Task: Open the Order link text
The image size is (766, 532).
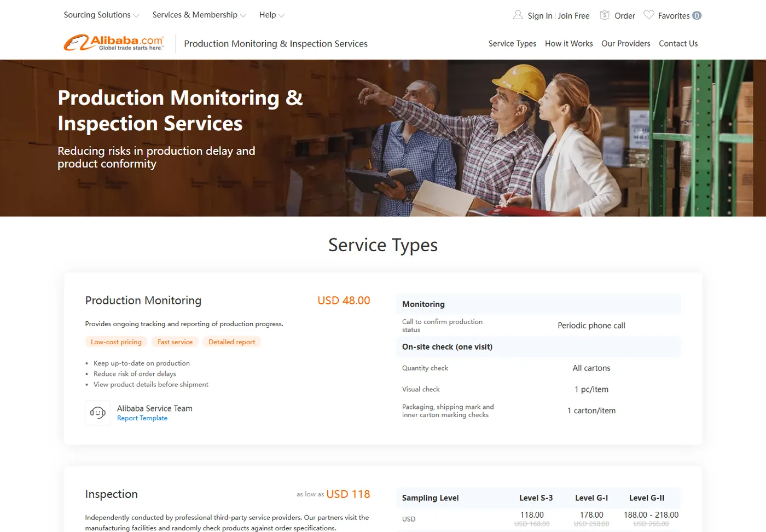Action: click(x=625, y=16)
